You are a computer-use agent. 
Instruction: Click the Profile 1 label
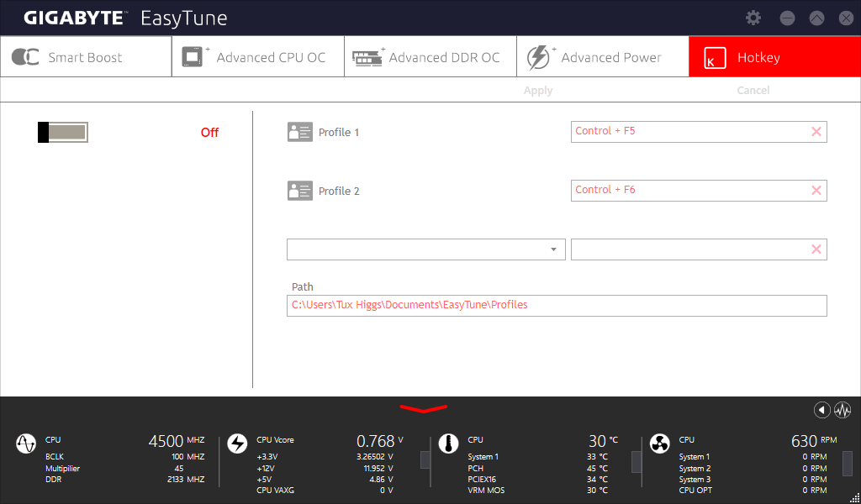339,132
